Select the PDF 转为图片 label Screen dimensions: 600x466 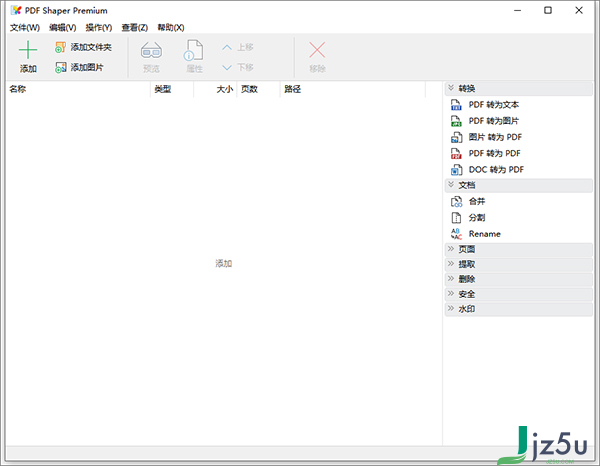point(494,121)
